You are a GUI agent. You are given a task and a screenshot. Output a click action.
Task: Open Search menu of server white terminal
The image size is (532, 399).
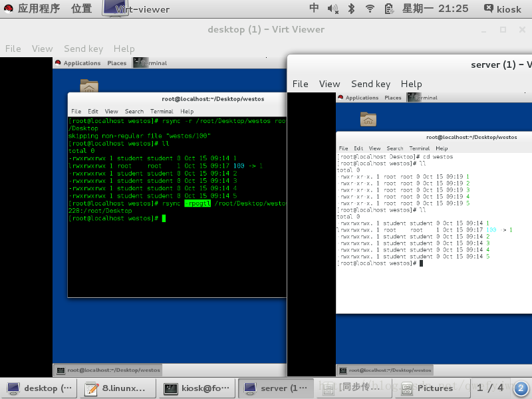pyautogui.click(x=395, y=148)
